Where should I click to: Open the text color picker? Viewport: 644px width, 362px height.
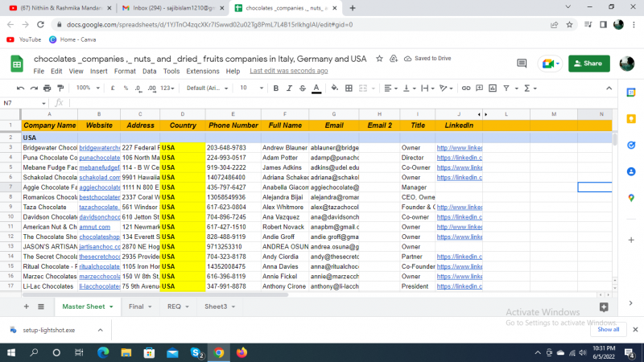(x=316, y=88)
